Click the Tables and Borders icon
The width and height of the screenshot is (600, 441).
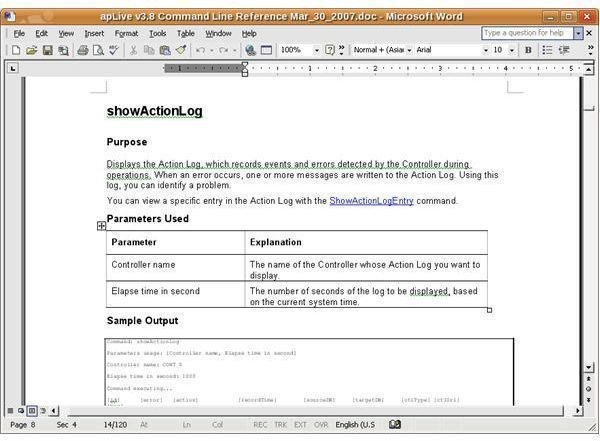(266, 50)
